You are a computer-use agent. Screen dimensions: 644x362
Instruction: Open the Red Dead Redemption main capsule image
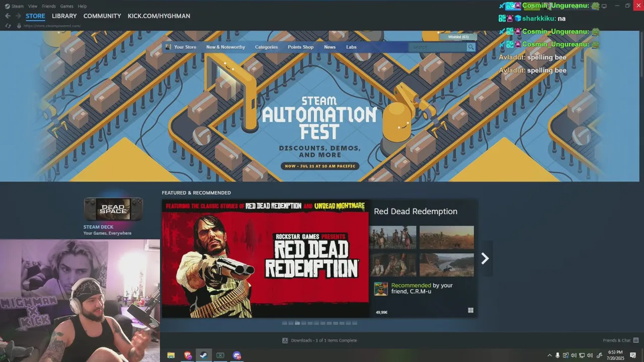pos(265,258)
